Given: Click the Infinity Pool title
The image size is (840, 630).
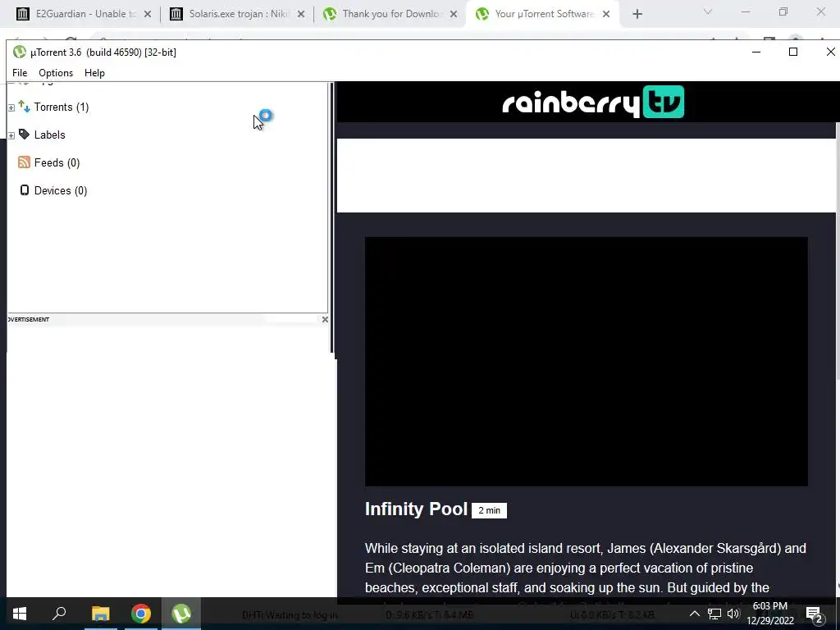Looking at the screenshot, I should [416, 509].
